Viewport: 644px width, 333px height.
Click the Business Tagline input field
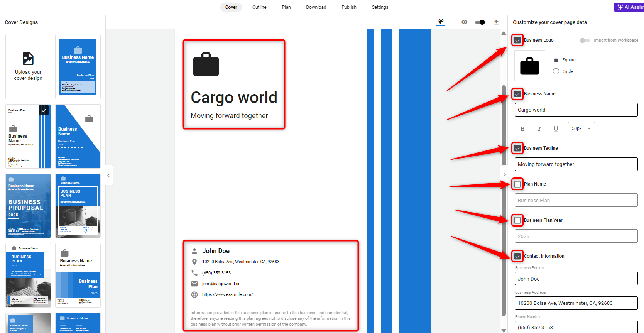[576, 164]
